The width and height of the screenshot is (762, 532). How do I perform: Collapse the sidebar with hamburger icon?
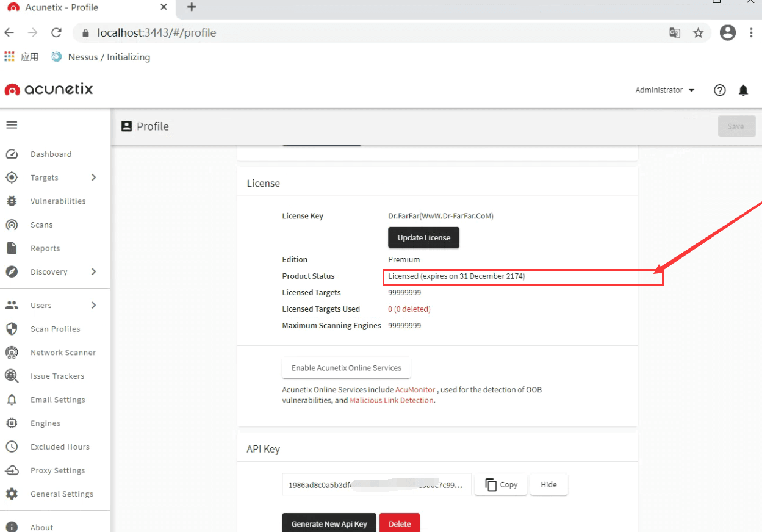(12, 125)
